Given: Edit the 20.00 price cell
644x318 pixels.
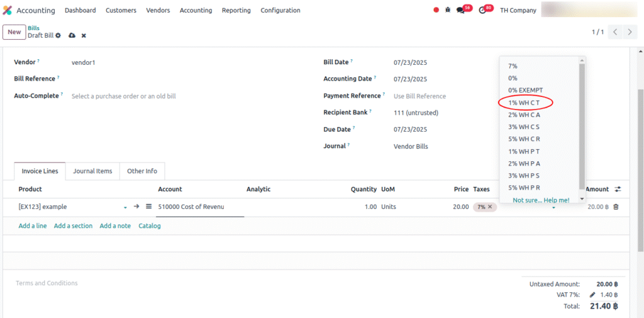Looking at the screenshot, I should 461,207.
